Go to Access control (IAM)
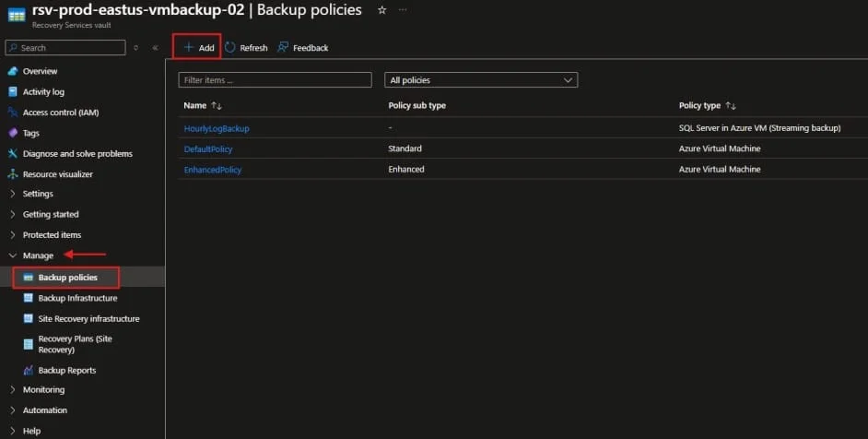This screenshot has height=439, width=868. click(61, 112)
